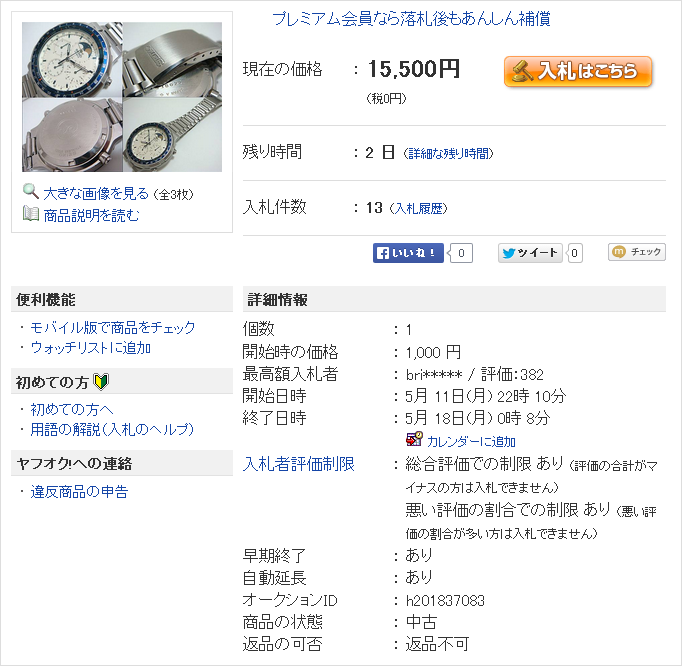Open 用語の解説(入札のヘルプ) link
The image size is (684, 667).
(x=112, y=430)
